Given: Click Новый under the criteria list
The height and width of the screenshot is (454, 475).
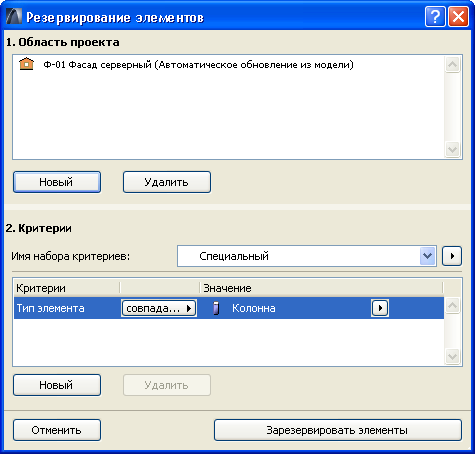Looking at the screenshot, I should [57, 385].
